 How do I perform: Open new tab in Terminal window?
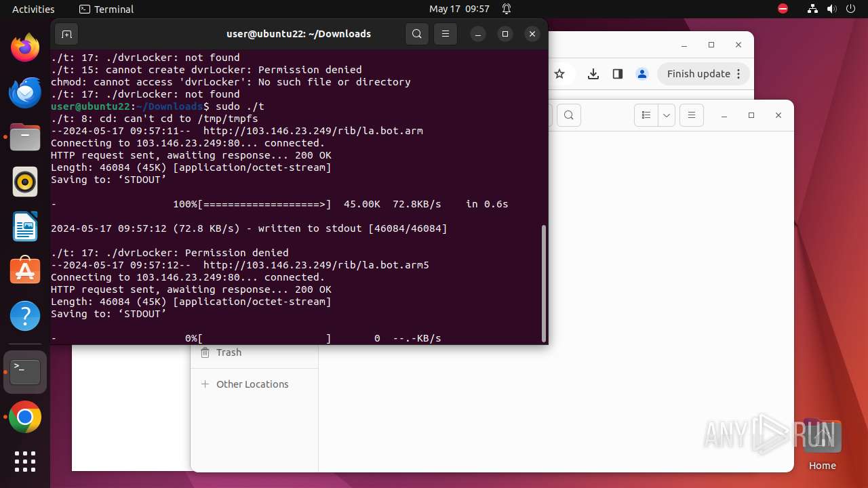pos(66,34)
